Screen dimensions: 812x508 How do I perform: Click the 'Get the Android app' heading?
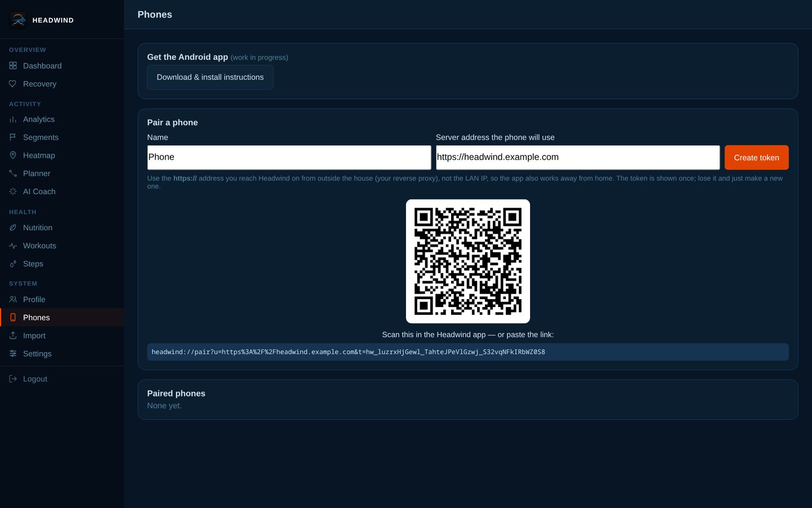[x=188, y=57]
